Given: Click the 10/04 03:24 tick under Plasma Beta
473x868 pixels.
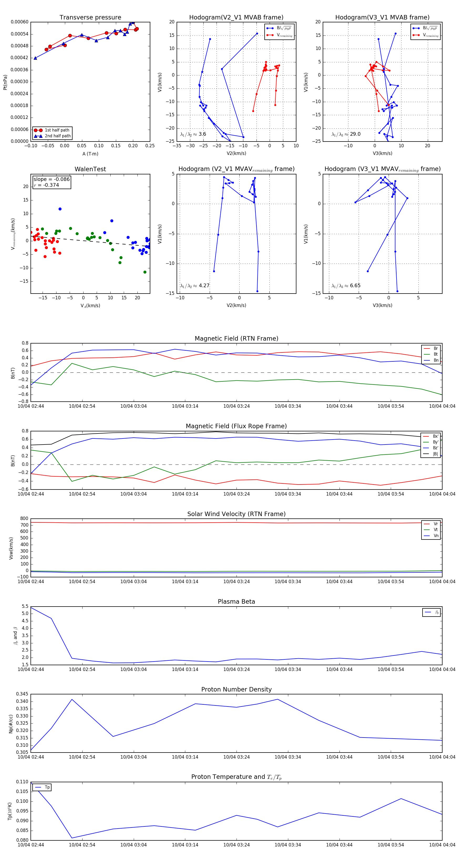Looking at the screenshot, I should pos(236,669).
